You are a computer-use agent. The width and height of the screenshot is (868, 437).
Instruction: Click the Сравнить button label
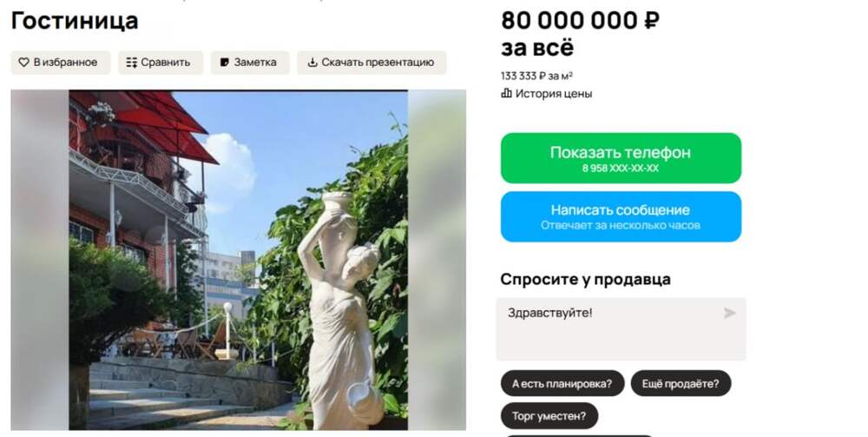[x=166, y=63]
